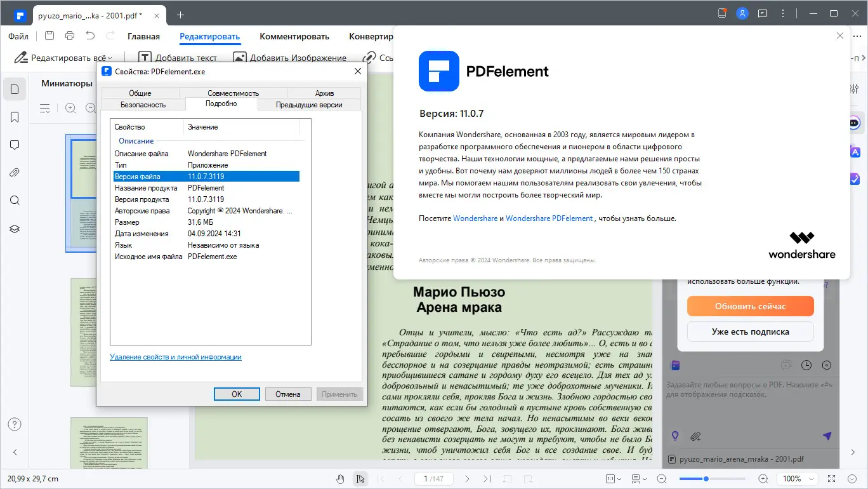Go to the next page

click(467, 478)
